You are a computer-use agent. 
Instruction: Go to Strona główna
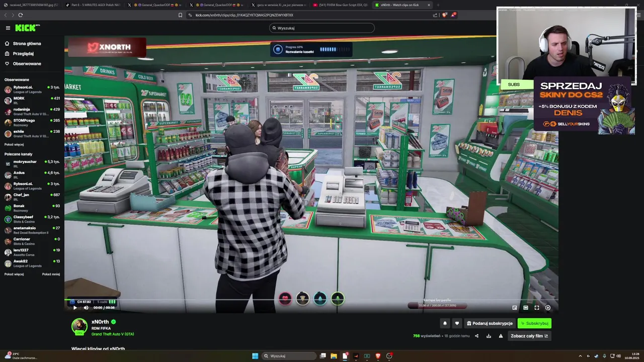point(27,44)
